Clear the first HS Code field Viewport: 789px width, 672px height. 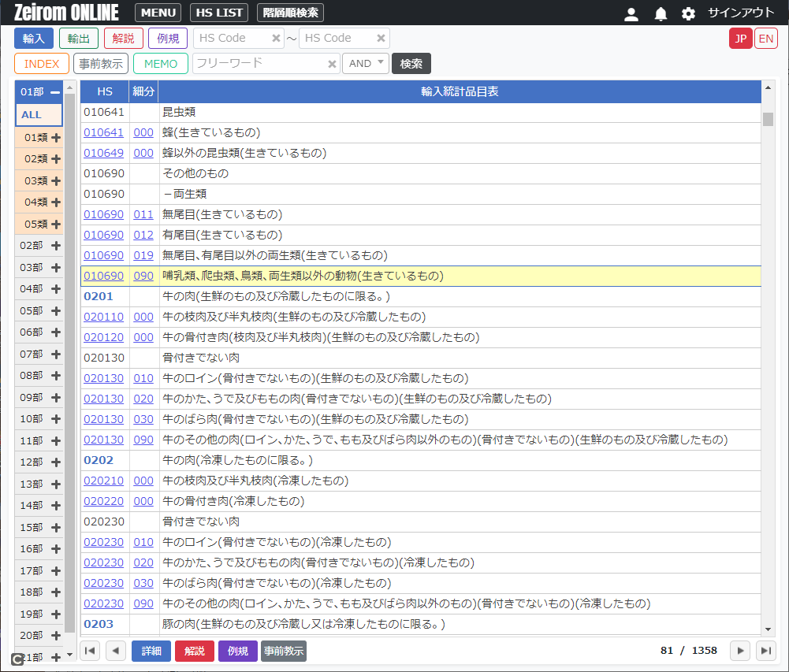(276, 39)
